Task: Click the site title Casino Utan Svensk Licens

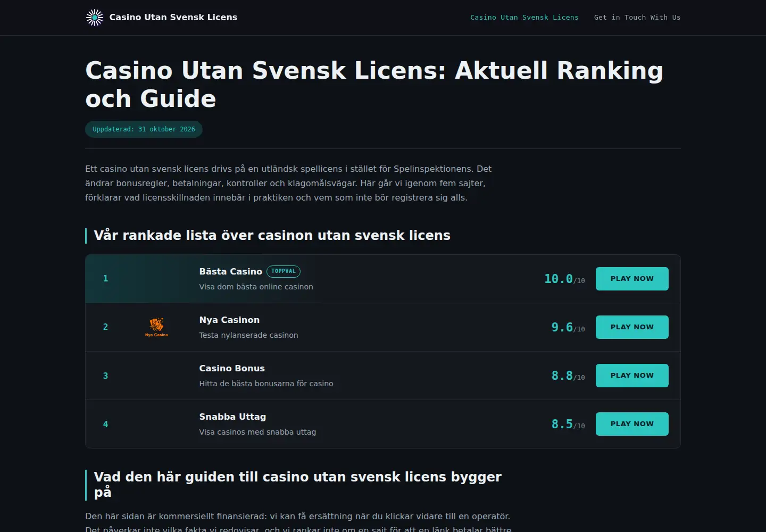Action: (173, 18)
